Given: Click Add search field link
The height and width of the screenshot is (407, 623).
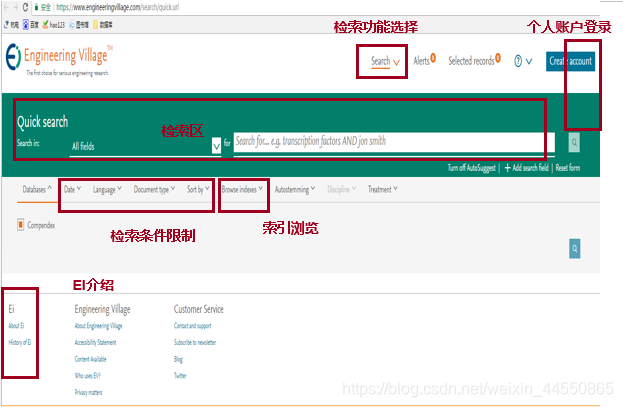Looking at the screenshot, I should point(530,168).
